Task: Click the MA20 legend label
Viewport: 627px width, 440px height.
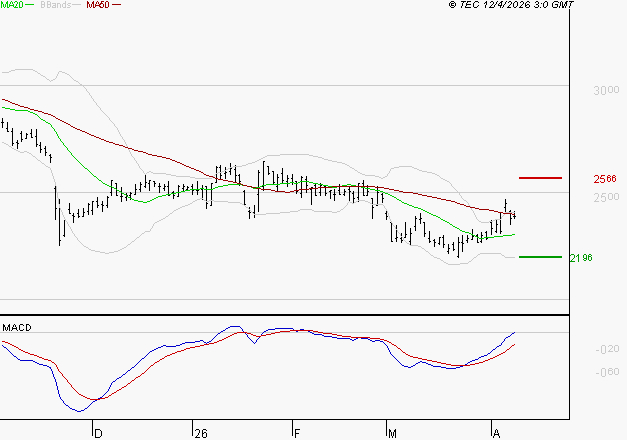Action: click(x=12, y=5)
